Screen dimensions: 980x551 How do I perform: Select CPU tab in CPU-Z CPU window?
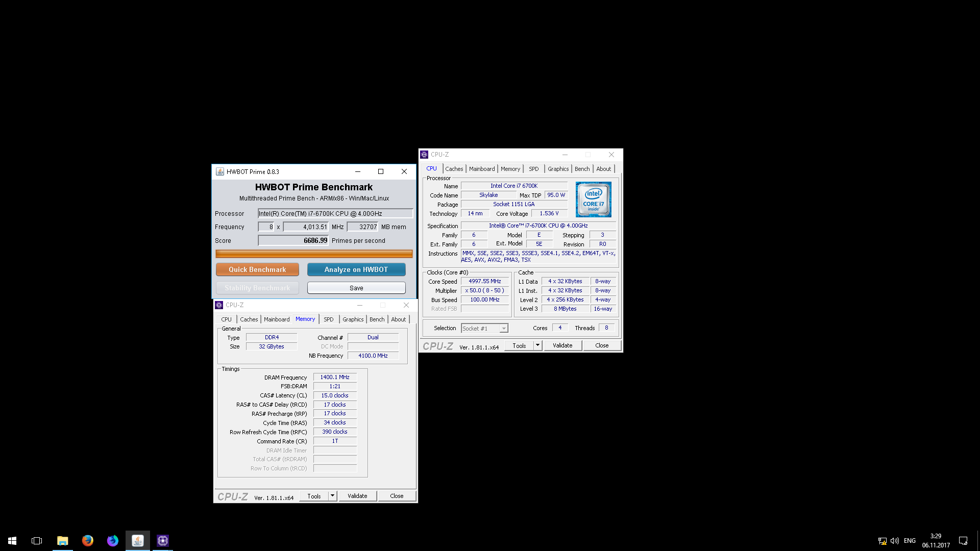point(432,168)
